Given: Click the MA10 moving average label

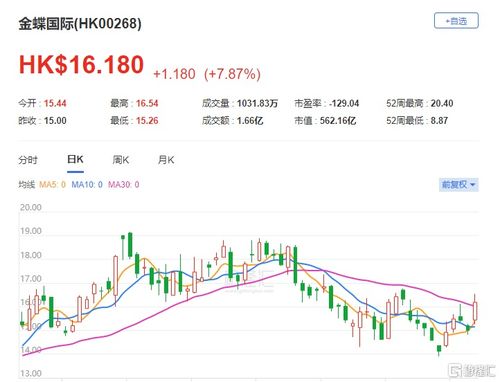Looking at the screenshot, I should pyautogui.click(x=87, y=184).
